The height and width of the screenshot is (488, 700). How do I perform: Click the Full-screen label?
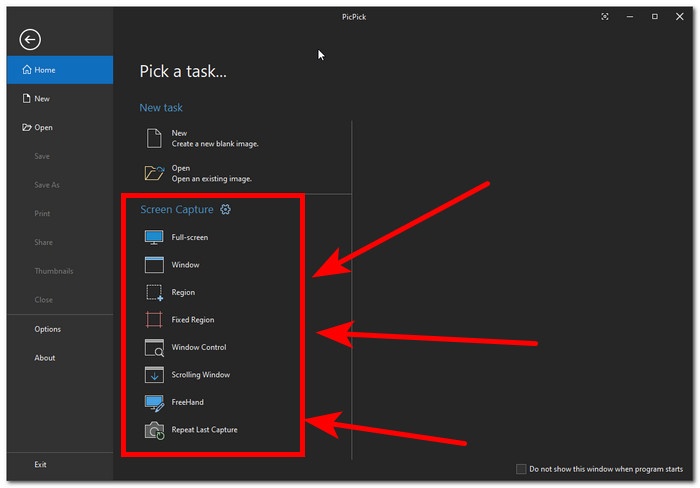[190, 238]
